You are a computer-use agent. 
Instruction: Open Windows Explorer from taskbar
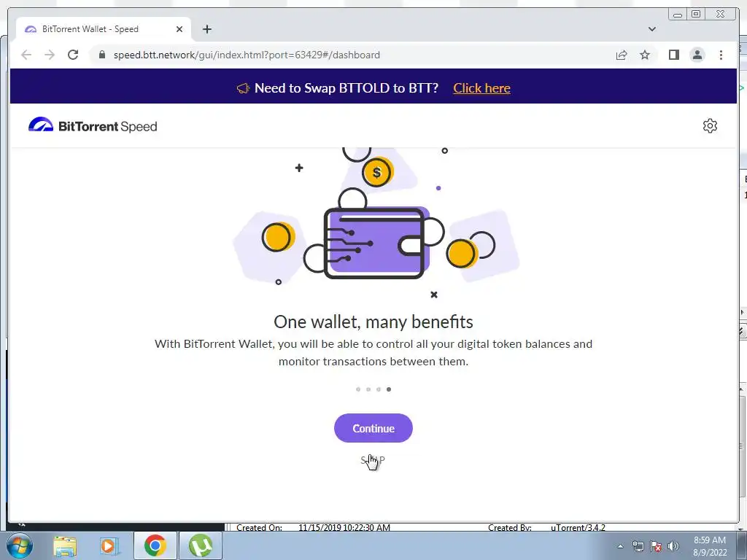coord(65,546)
